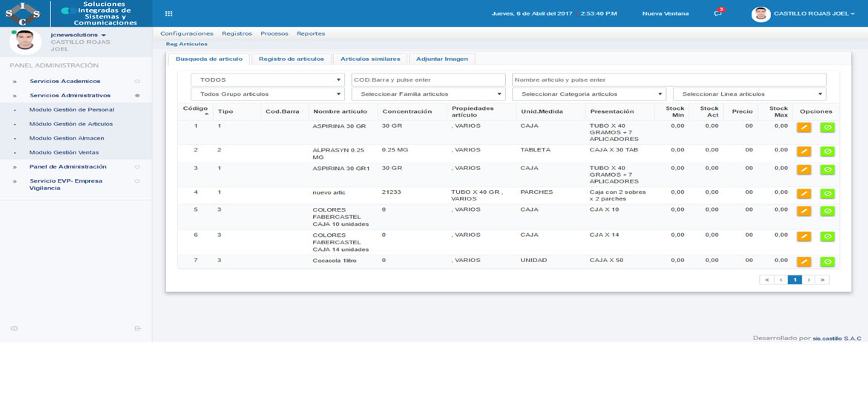Click the Nueva Ventana link
This screenshot has height=401, width=868.
pyautogui.click(x=665, y=13)
